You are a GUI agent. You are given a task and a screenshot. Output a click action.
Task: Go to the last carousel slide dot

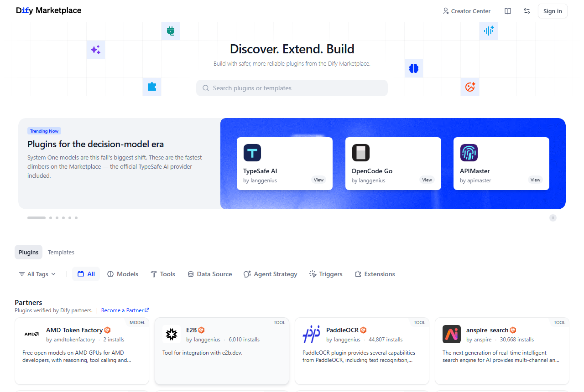pyautogui.click(x=76, y=218)
